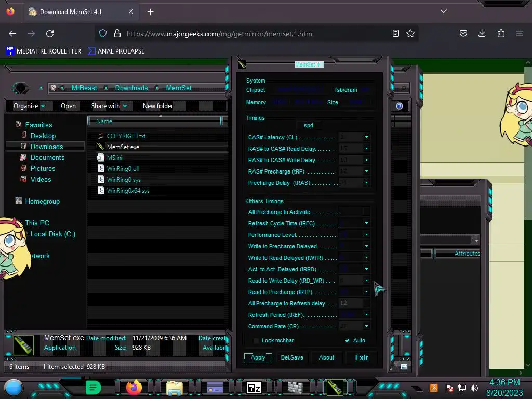List all tabs dropdown arrow
Viewport: 532px width, 399px height.
tap(444, 11)
